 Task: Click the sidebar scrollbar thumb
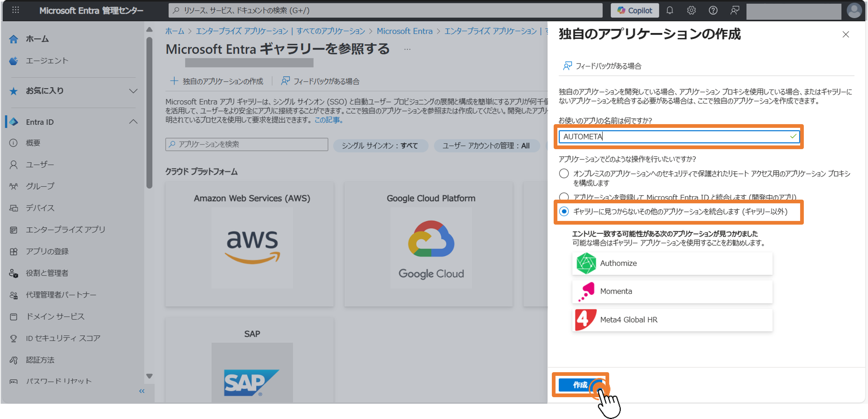(x=149, y=113)
